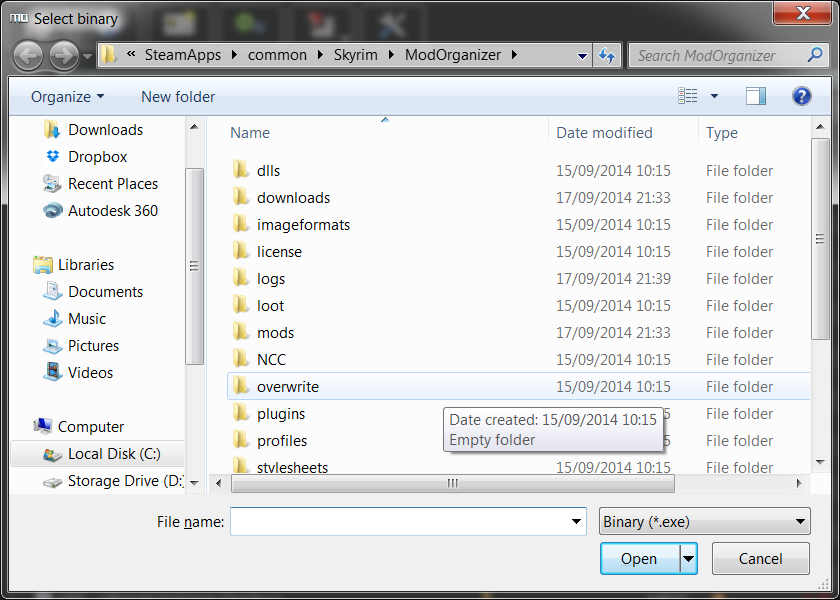Click the Open button
The image size is (840, 600).
point(640,559)
